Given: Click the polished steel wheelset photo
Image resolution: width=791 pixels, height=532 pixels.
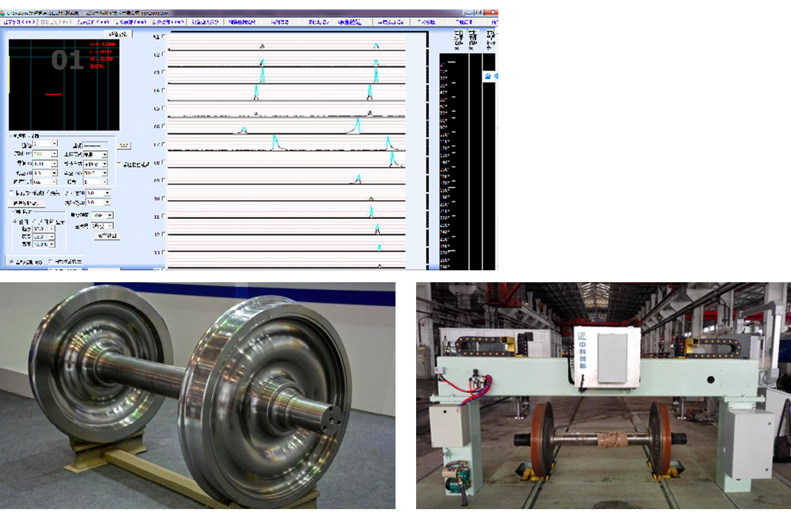Looking at the screenshot, I should tap(198, 395).
